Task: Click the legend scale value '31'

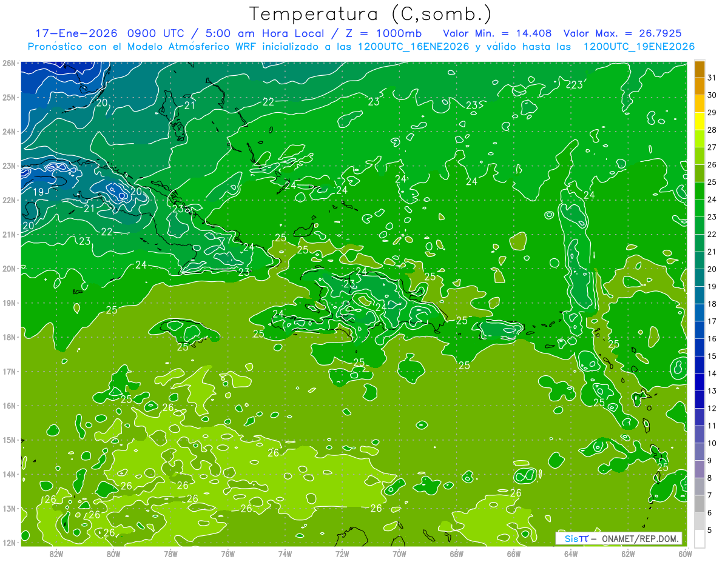Action: coord(712,78)
